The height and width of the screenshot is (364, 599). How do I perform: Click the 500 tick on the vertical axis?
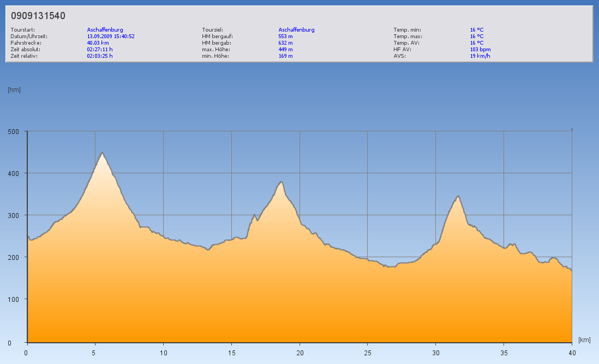coord(13,131)
